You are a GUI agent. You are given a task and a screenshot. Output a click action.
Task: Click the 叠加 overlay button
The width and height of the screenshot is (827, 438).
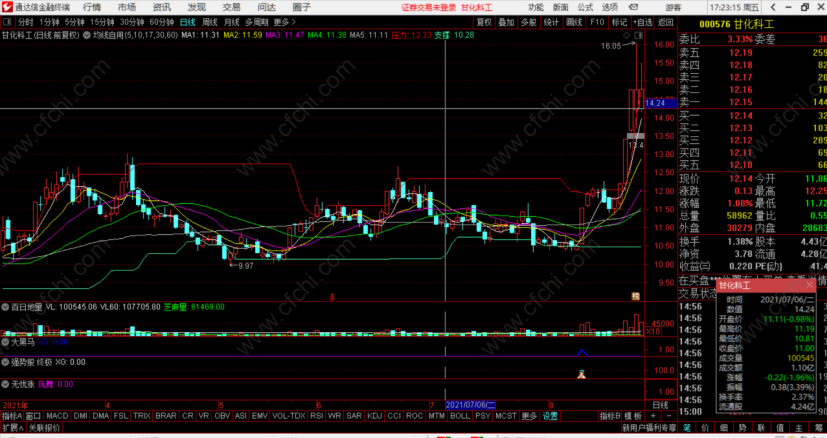(x=506, y=22)
